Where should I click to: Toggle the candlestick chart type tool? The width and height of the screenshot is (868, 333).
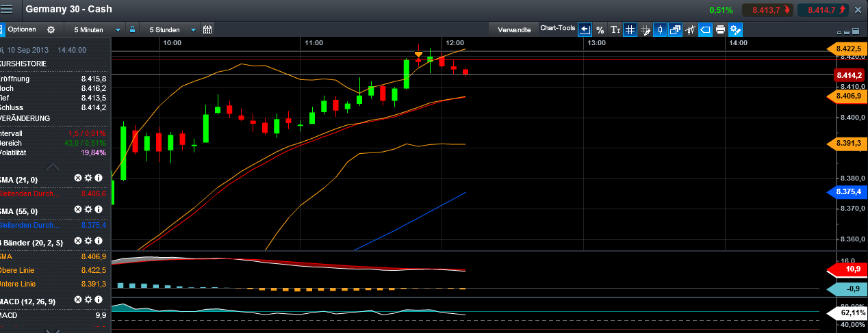[x=660, y=29]
